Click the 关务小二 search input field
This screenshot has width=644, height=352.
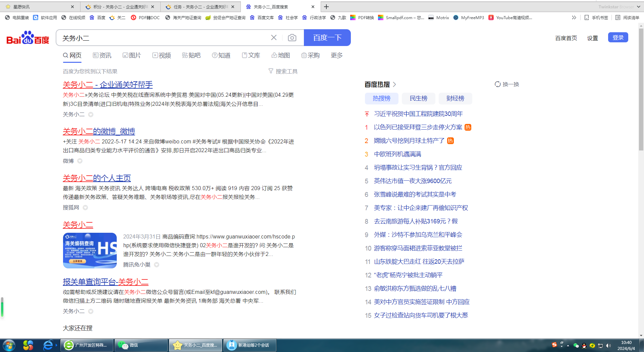(x=164, y=38)
